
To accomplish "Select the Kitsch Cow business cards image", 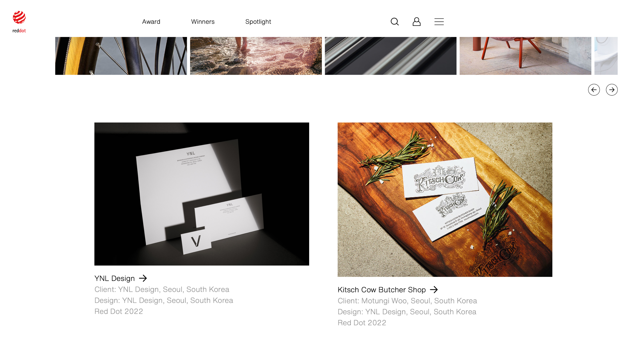I will 445,199.
